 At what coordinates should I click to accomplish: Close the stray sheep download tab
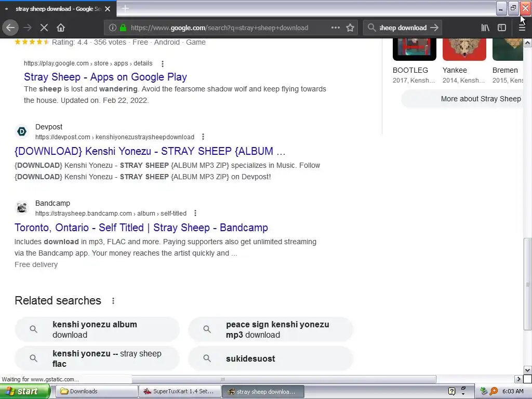pos(108,9)
